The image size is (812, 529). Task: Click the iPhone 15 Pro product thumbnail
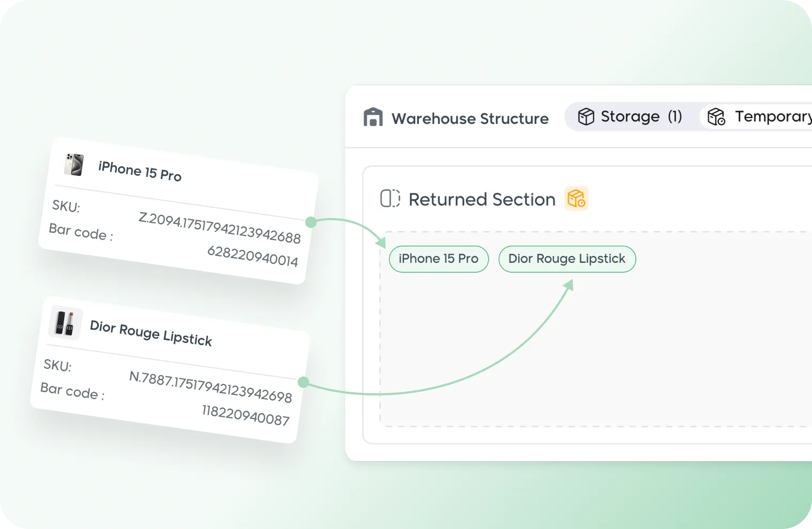click(x=74, y=164)
